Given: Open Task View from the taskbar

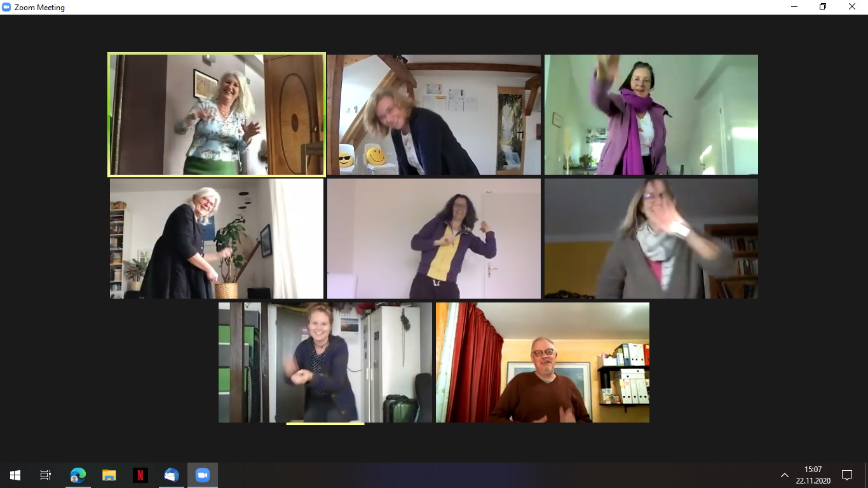Looking at the screenshot, I should point(46,475).
